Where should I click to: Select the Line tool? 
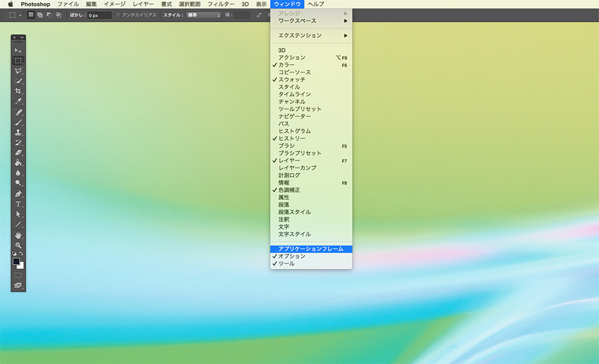pos(18,224)
